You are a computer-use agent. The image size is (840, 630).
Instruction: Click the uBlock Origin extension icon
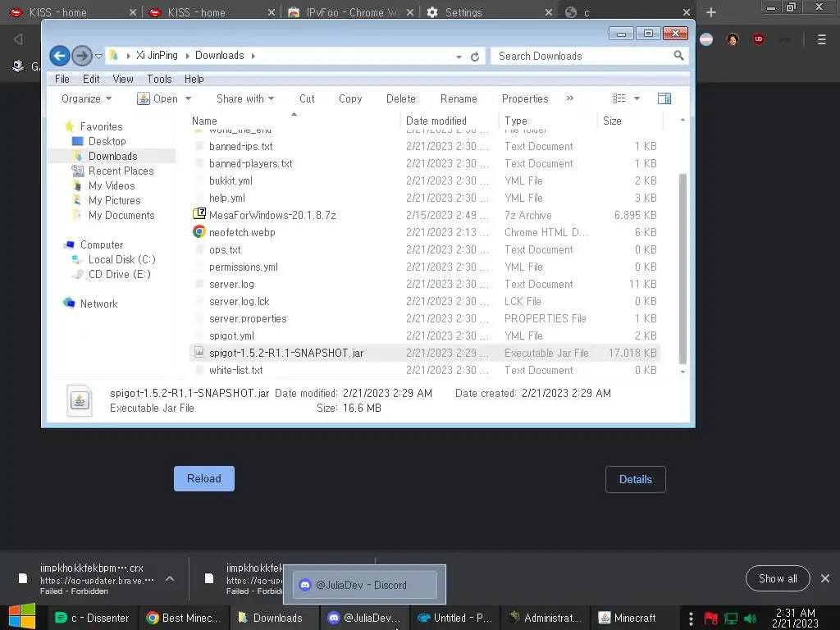[x=758, y=39]
